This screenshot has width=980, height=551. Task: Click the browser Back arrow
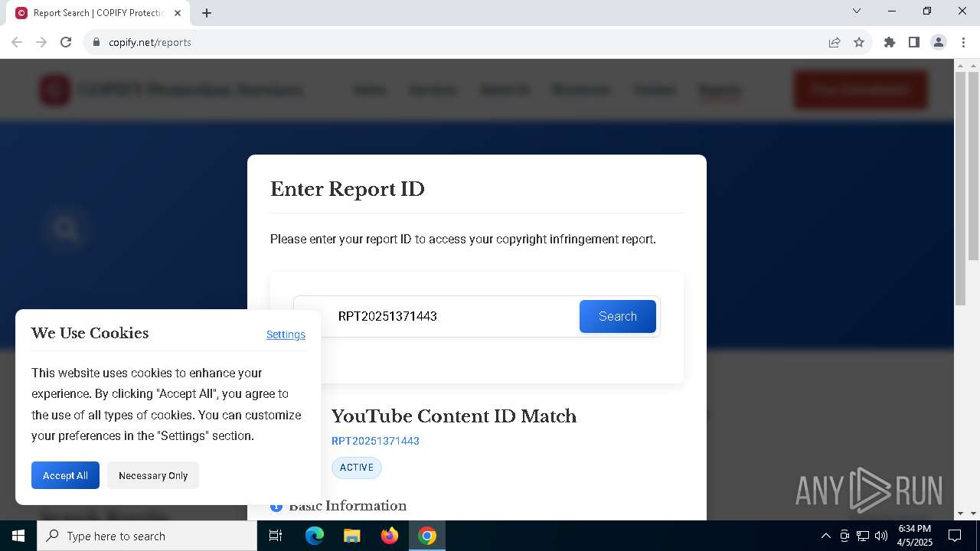17,42
